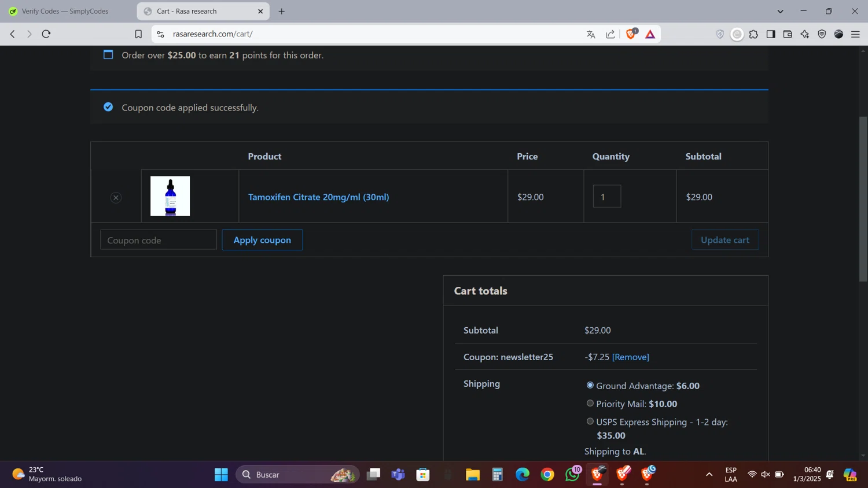Remove the newsletter25 coupon
This screenshot has width=868, height=488.
tap(631, 357)
